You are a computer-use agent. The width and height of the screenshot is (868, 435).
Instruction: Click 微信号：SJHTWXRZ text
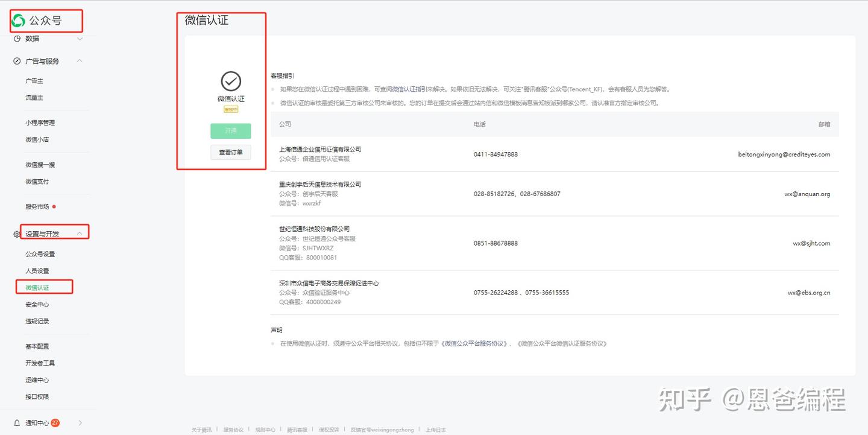click(306, 249)
